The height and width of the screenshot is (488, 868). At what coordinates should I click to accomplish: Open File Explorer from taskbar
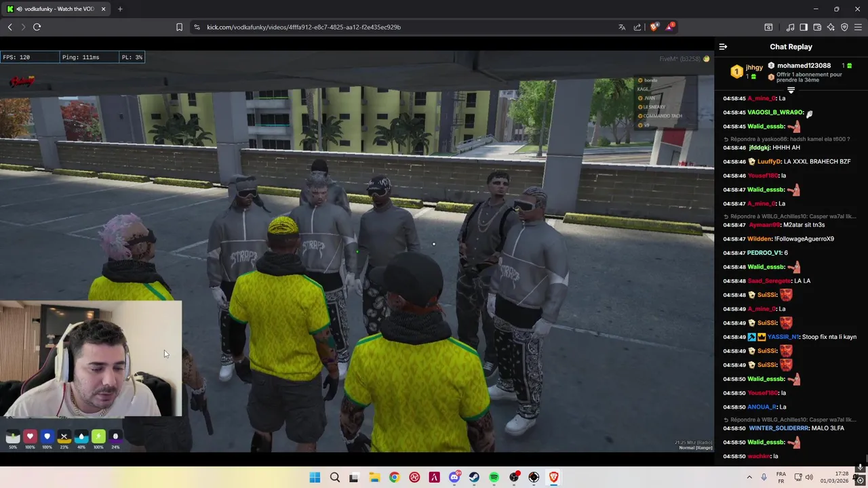[374, 477]
